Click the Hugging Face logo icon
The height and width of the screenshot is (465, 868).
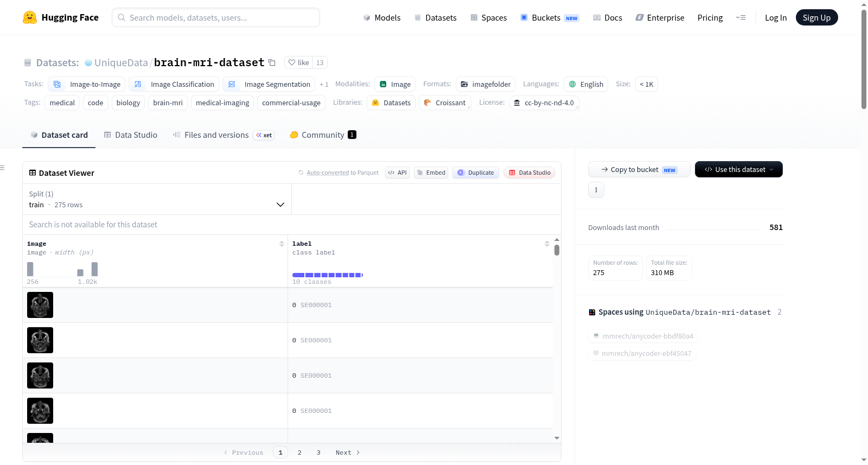(30, 17)
